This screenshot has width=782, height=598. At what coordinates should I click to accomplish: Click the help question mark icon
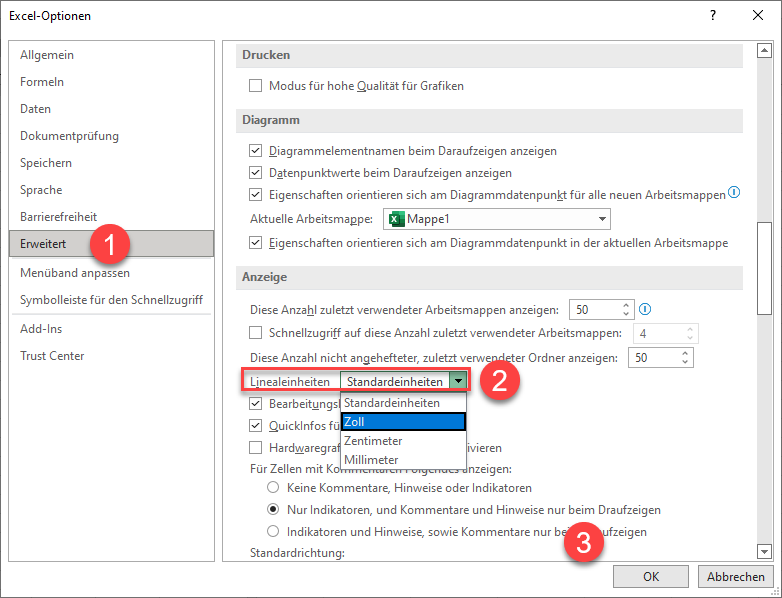coord(713,15)
